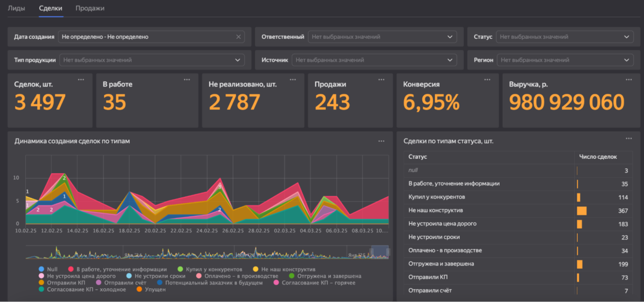Switch to the Лиды tab
Image resolution: width=644 pixels, height=302 pixels.
[x=16, y=8]
